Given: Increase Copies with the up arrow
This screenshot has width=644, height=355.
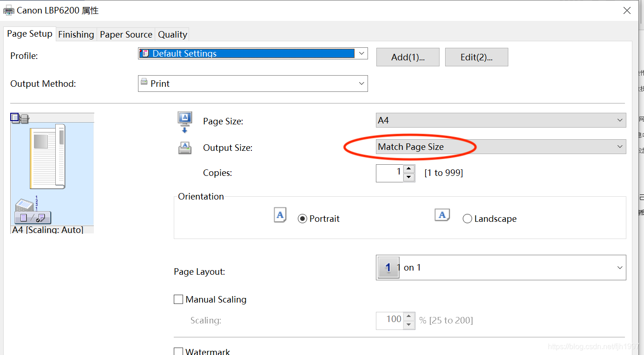Looking at the screenshot, I should pyautogui.click(x=409, y=169).
